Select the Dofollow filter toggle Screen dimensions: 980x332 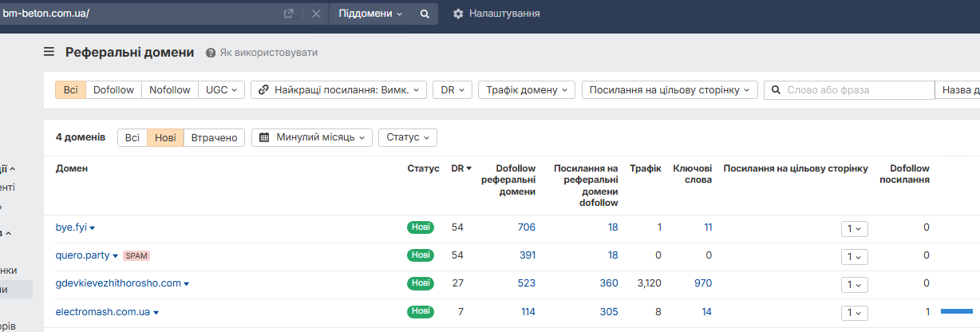tap(113, 89)
